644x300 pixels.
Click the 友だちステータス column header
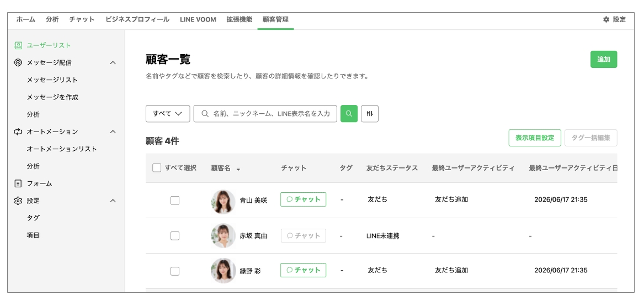click(x=392, y=168)
